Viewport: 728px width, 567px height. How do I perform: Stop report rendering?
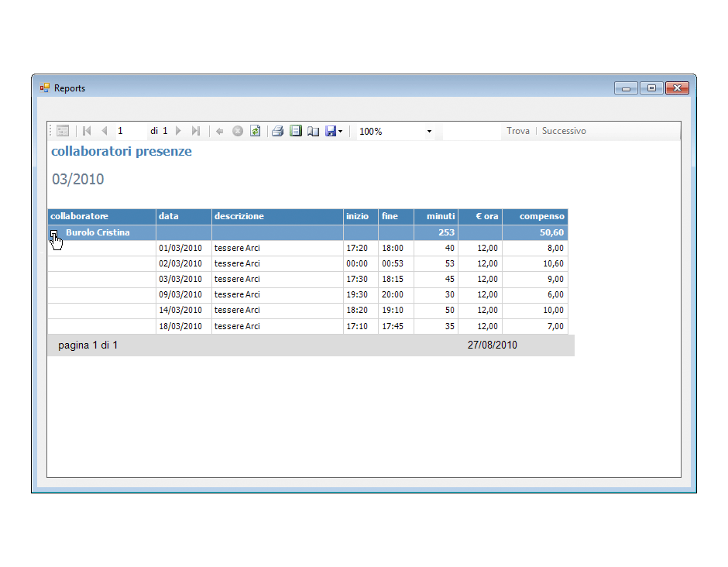point(238,132)
